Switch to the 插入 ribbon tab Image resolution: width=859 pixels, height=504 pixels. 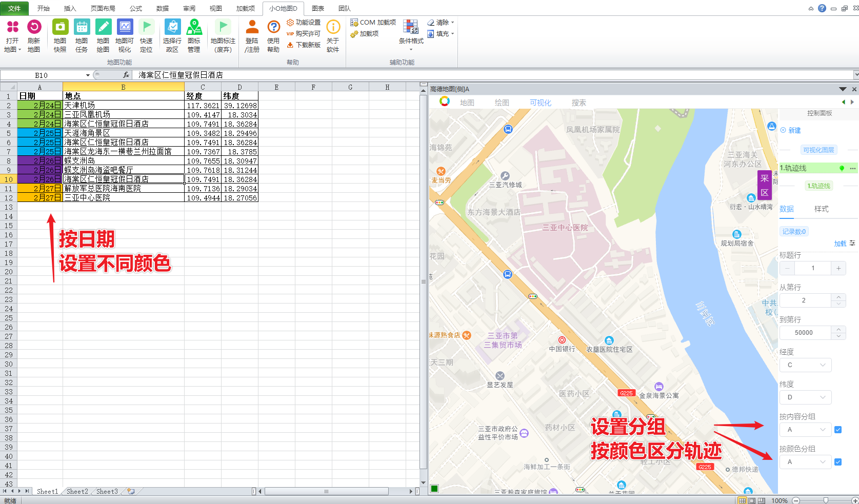tap(70, 8)
